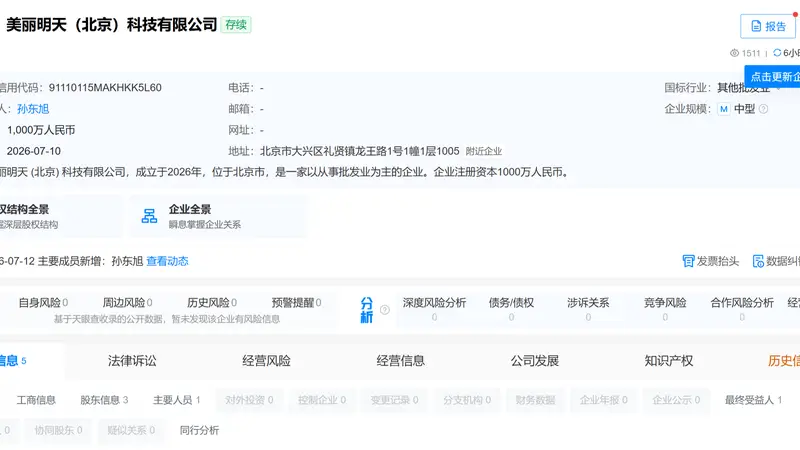The width and height of the screenshot is (800, 450).
Task: Open 深度风险分析 item
Action: [x=434, y=309]
